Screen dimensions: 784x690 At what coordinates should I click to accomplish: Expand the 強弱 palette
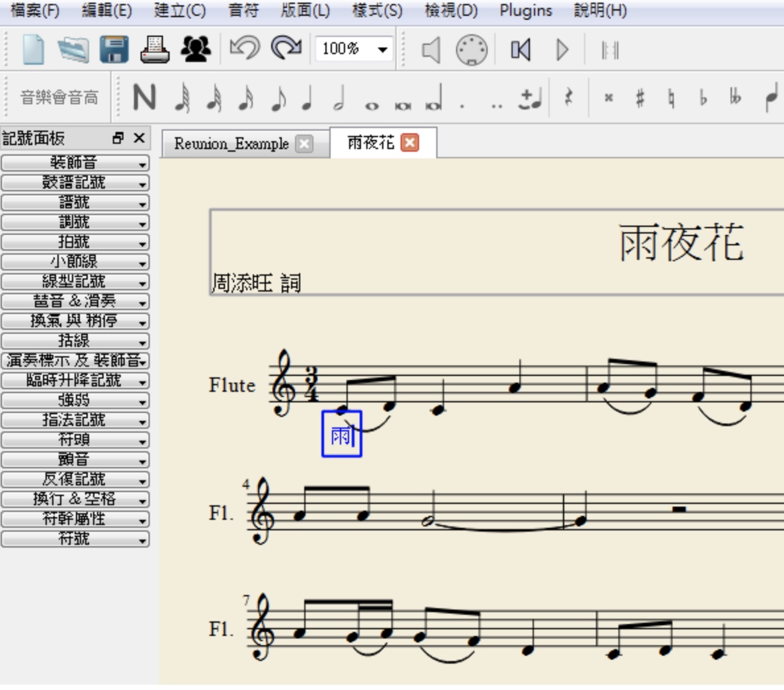coord(75,400)
